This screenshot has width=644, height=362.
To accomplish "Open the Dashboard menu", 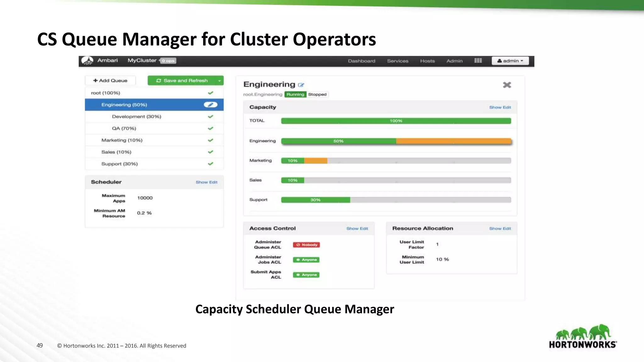I will (362, 61).
